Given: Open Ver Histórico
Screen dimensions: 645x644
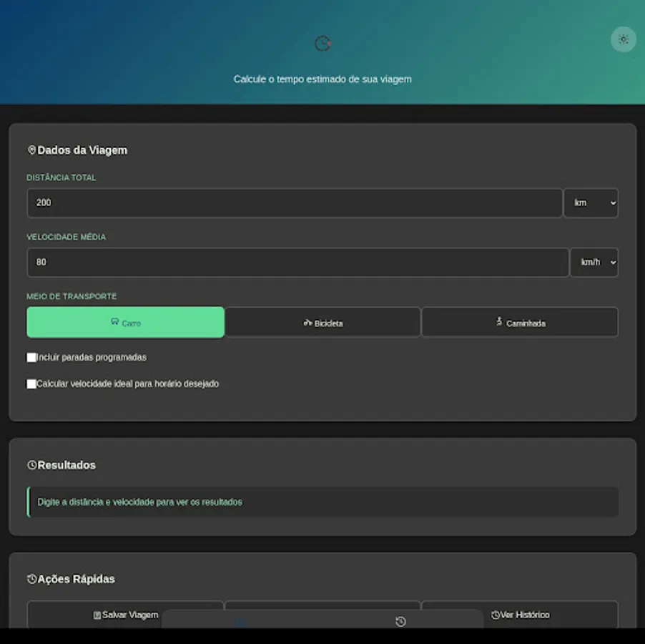Looking at the screenshot, I should [520, 615].
